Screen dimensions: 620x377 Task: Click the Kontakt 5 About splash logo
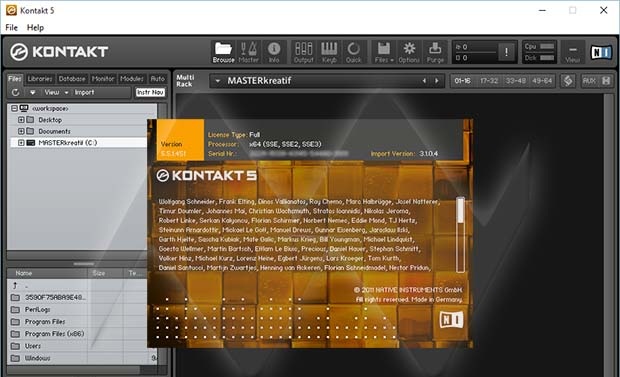point(206,175)
